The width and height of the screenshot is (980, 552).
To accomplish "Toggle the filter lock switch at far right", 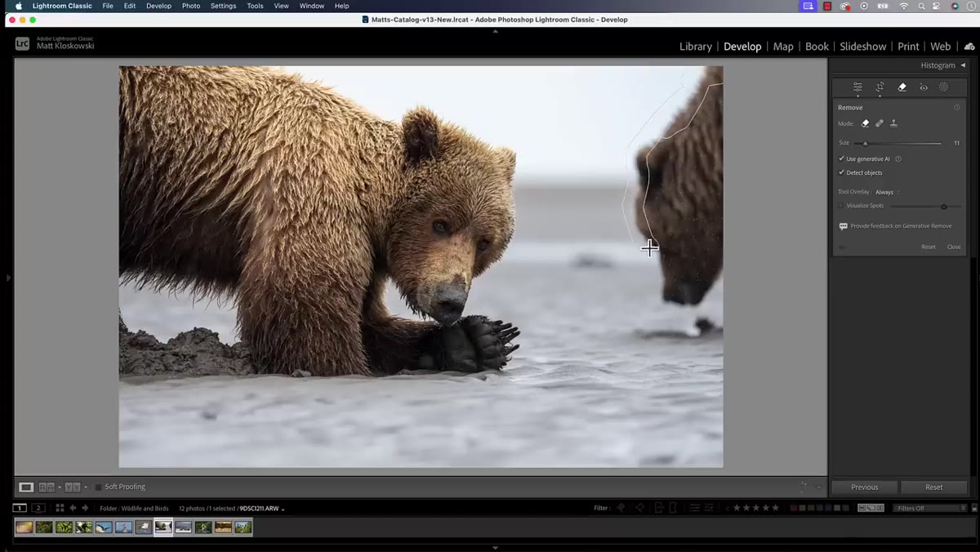I will point(973,508).
